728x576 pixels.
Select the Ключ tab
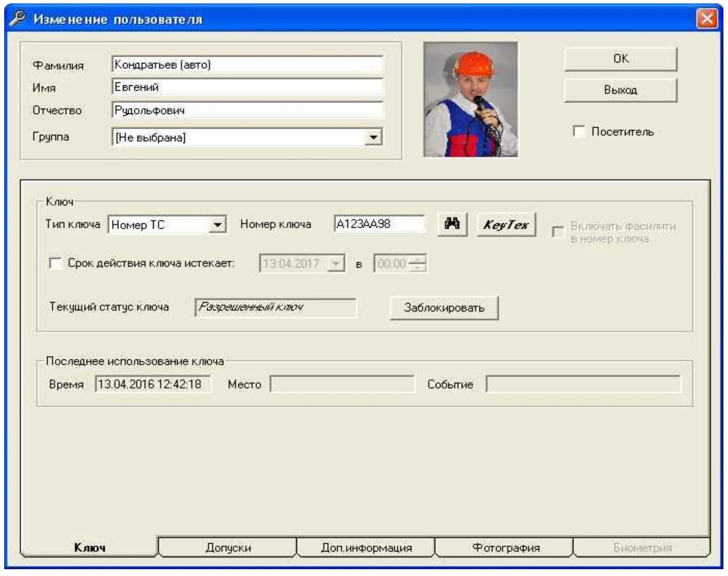[x=89, y=547]
